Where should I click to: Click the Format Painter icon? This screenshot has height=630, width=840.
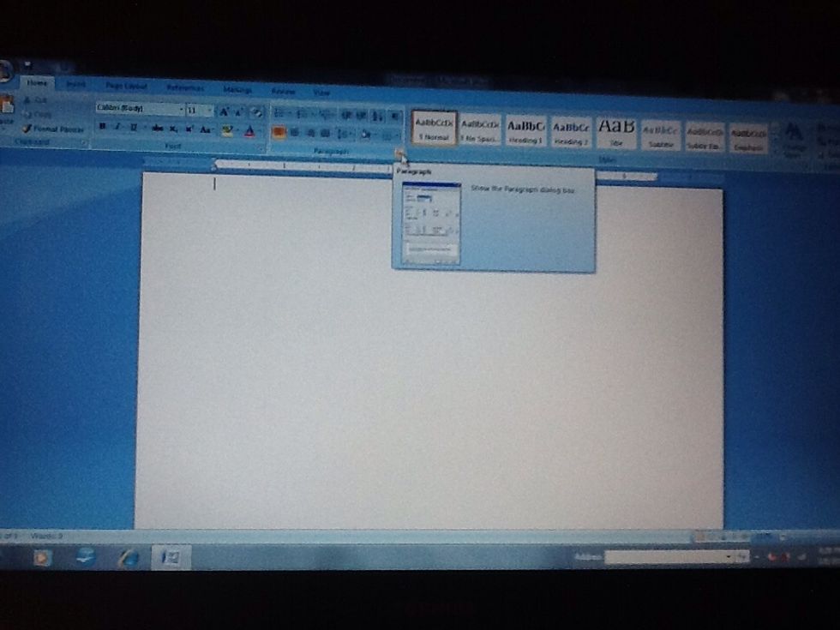[53, 129]
